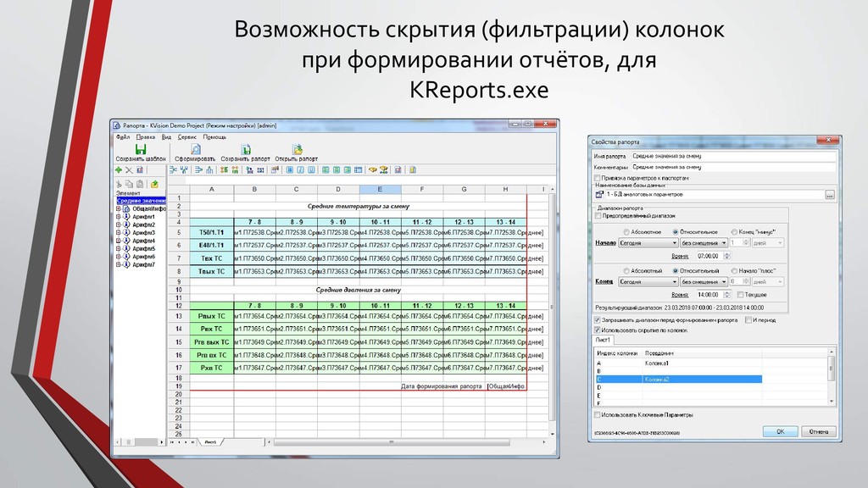
Task: Click the blue table borders icon after alignment icons
Action: tap(359, 170)
